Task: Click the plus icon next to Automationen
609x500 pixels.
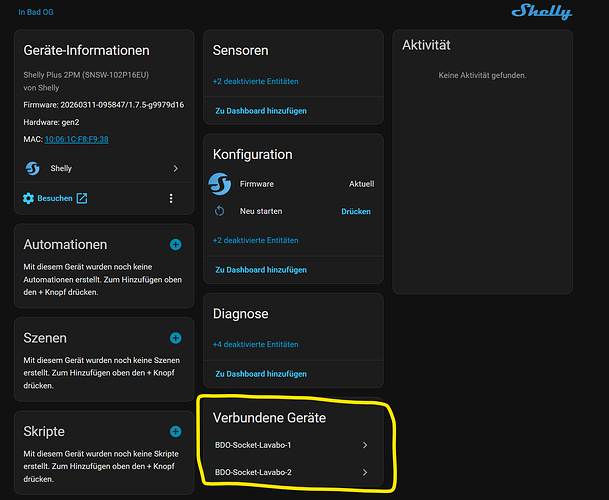Action: [x=175, y=244]
